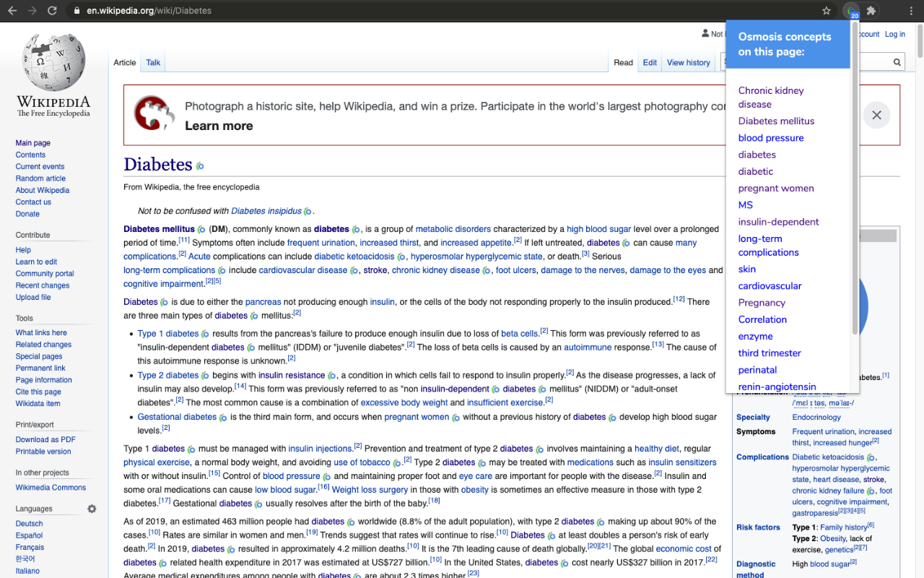Click the beta cells link
The width and height of the screenshot is (924, 578).
click(520, 334)
